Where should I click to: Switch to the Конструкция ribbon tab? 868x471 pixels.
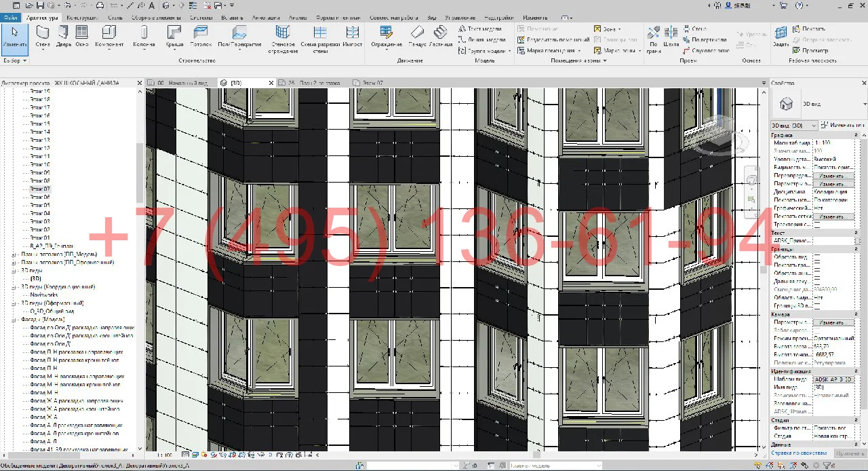tap(83, 18)
